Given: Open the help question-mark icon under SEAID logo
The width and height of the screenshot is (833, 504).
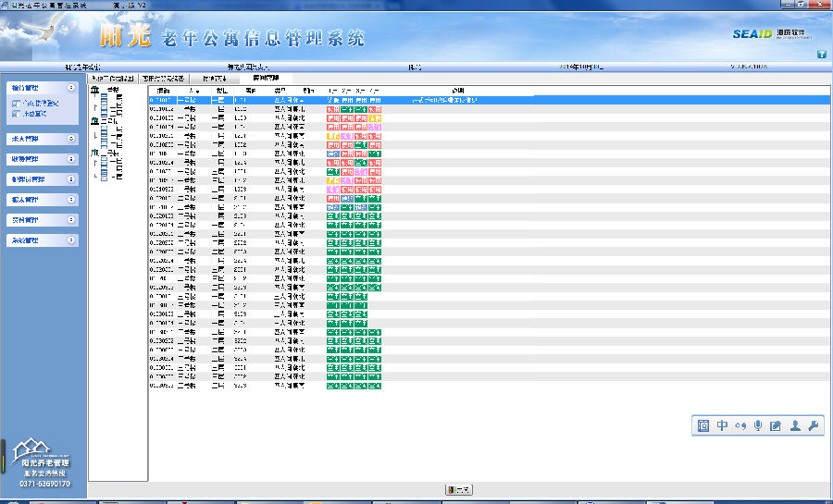Looking at the screenshot, I should click(821, 54).
